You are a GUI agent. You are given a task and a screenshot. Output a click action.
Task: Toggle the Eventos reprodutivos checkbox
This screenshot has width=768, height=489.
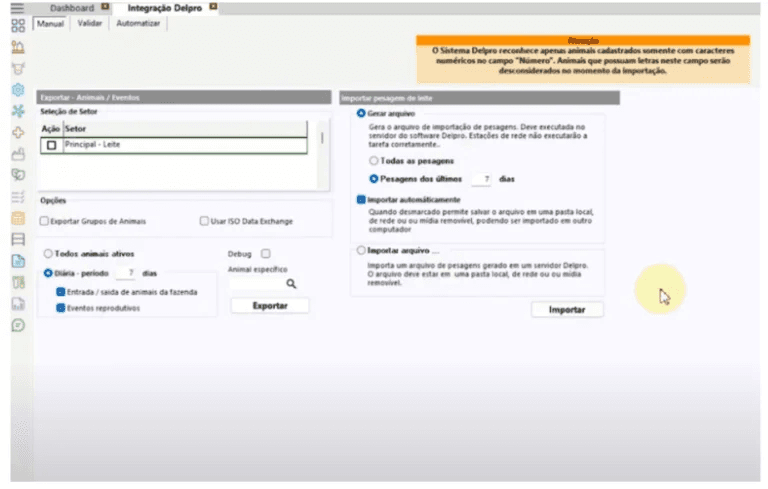coord(60,308)
